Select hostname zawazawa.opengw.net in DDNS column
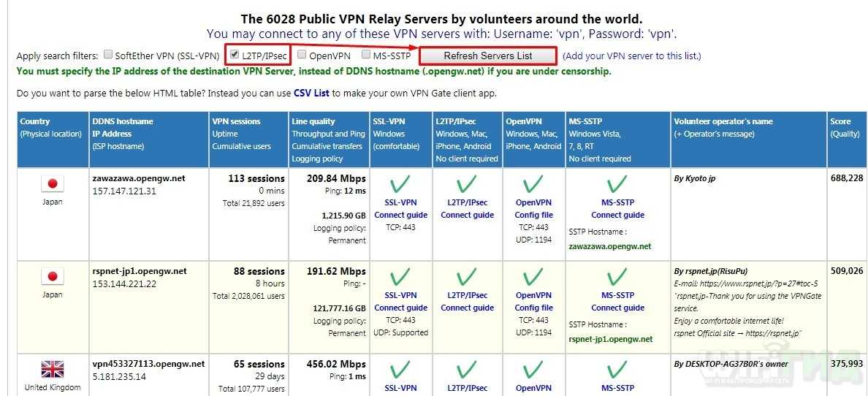This screenshot has width=868, height=396. coord(139,178)
